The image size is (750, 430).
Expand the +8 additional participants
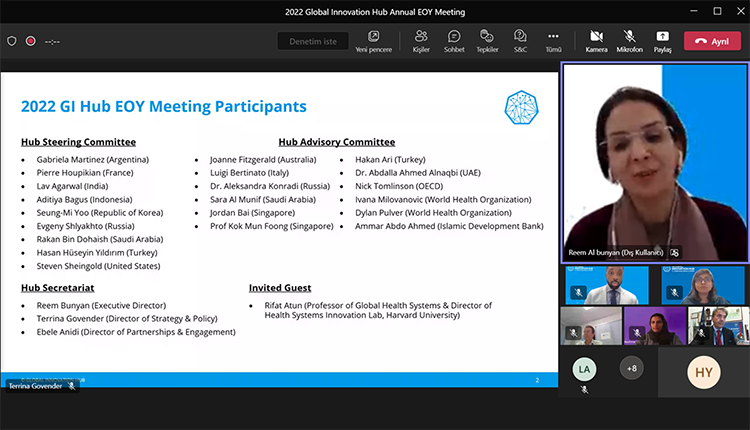point(631,368)
